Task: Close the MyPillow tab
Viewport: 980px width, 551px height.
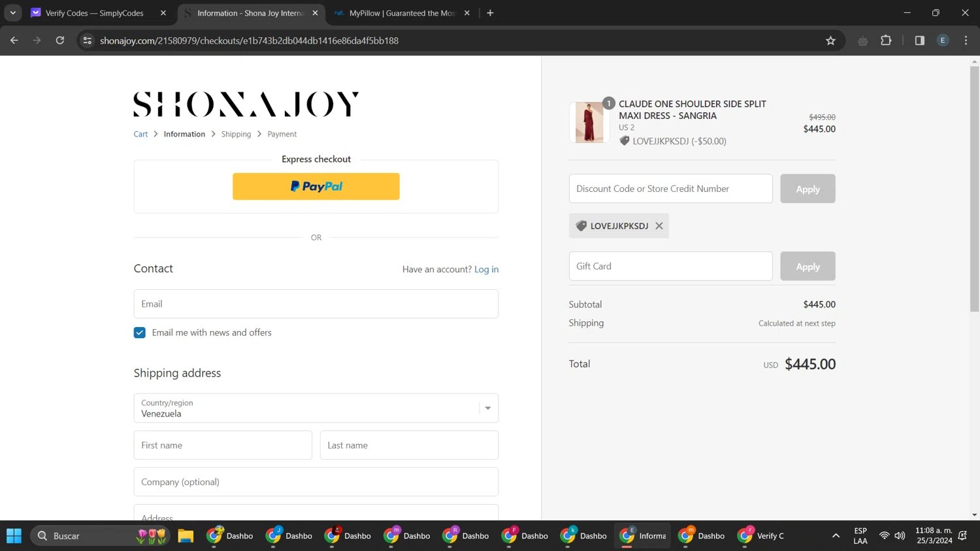Action: point(466,13)
